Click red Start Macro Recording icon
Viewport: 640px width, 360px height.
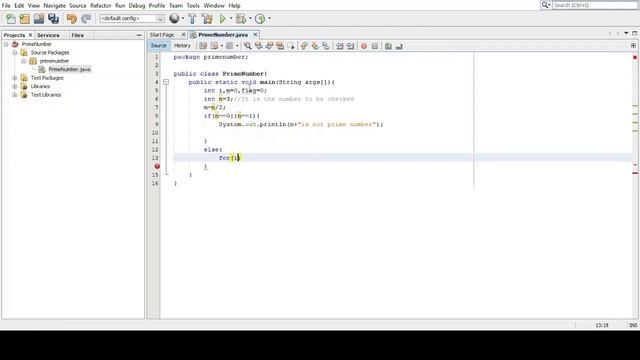(364, 46)
